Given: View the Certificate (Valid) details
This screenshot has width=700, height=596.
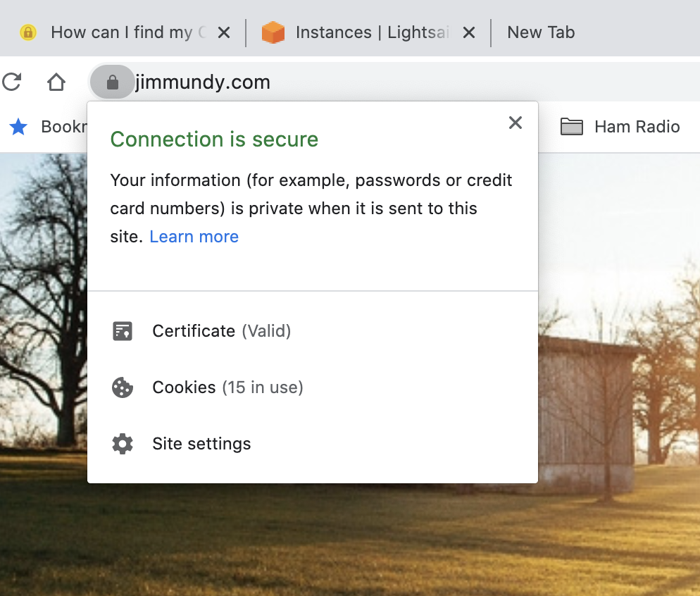Looking at the screenshot, I should (313, 331).
